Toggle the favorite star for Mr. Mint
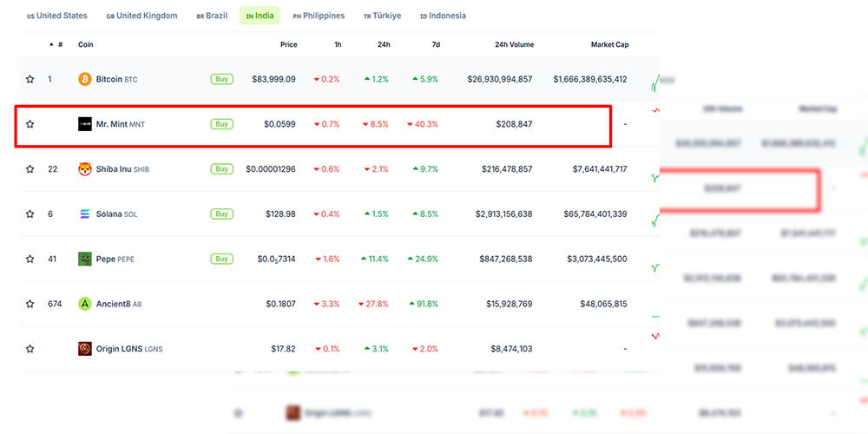This screenshot has width=868, height=434. [30, 124]
